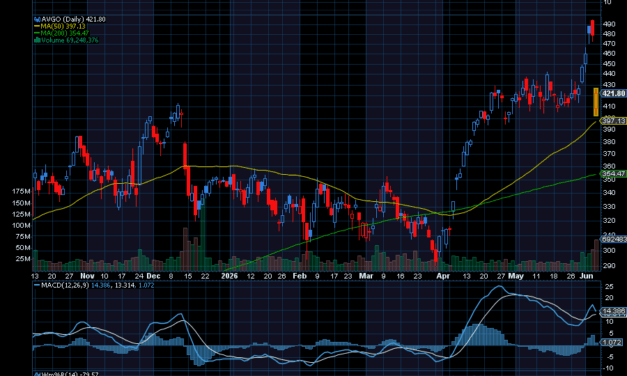Select the yellow MA(50) line swatch in legend

37,26
